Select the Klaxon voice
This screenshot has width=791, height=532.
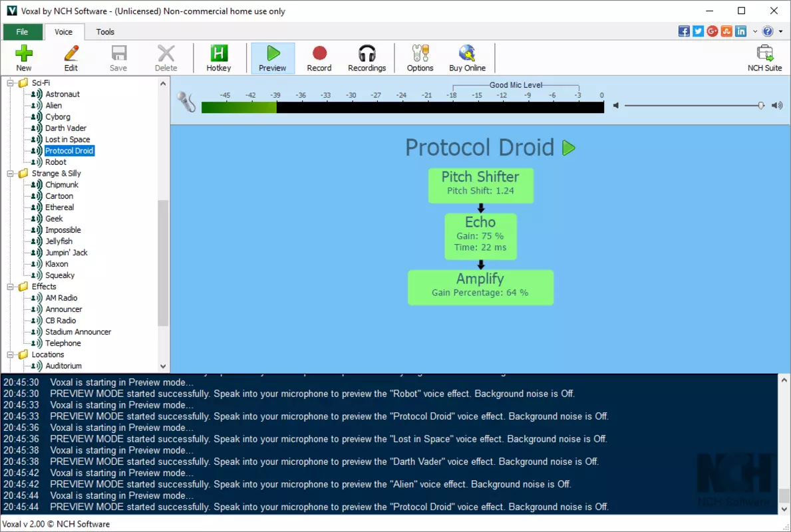tap(57, 264)
